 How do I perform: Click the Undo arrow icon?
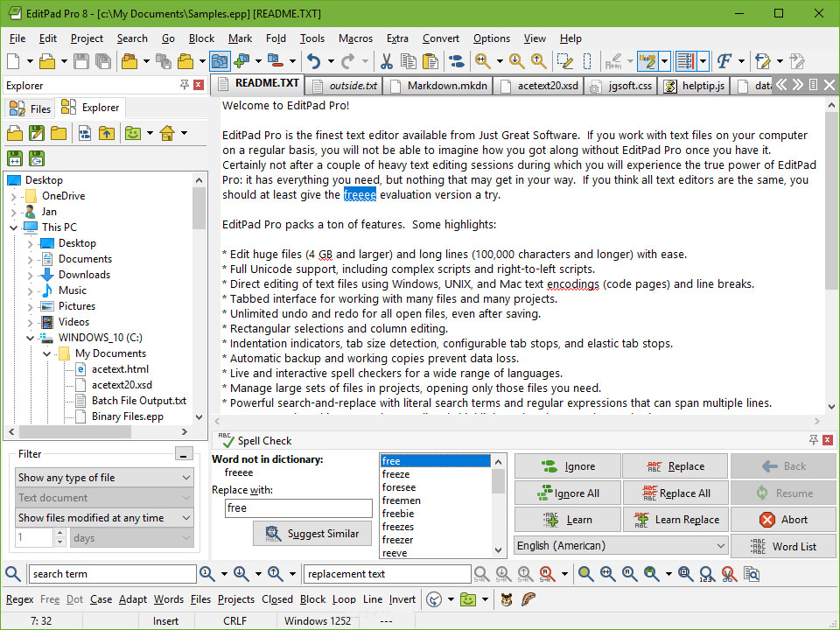tap(314, 61)
